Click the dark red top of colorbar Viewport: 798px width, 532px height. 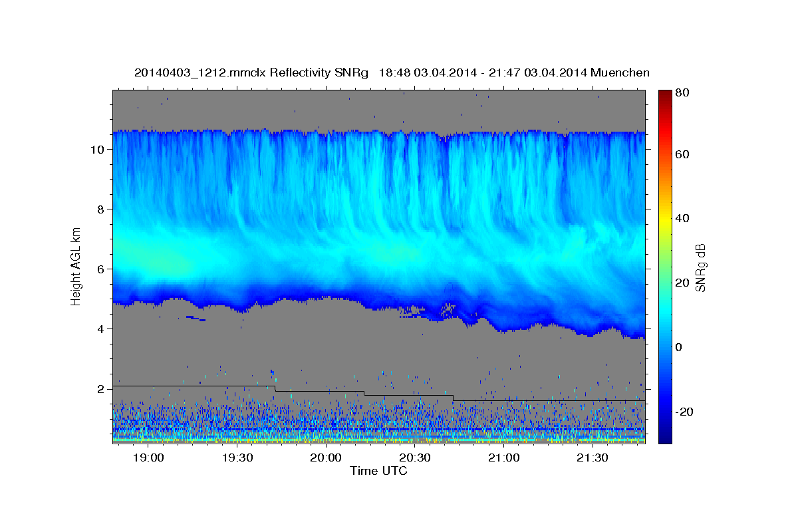[665, 94]
